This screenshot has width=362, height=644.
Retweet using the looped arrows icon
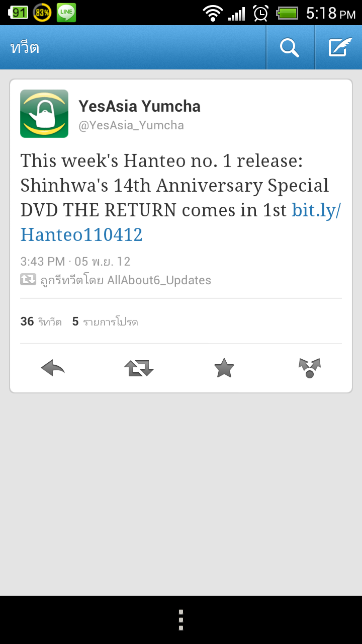coord(138,368)
